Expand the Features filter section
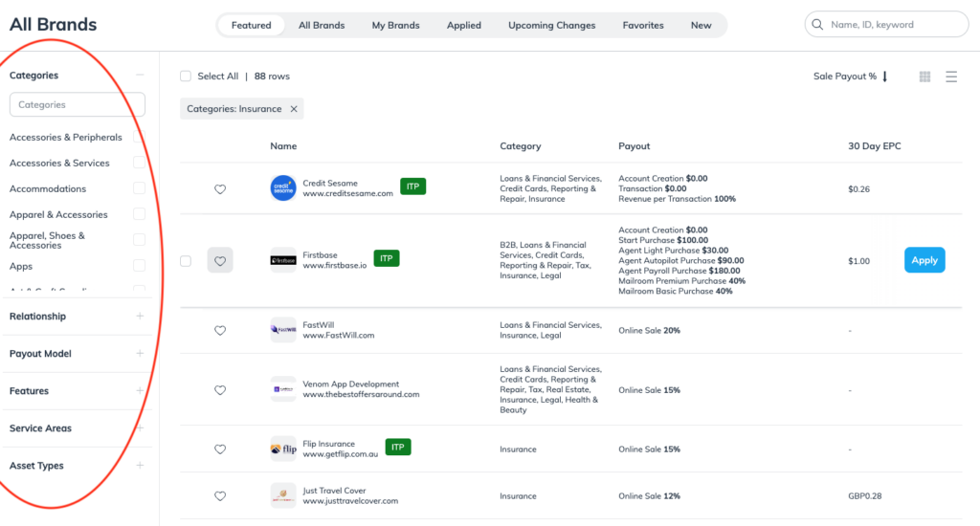 (140, 391)
